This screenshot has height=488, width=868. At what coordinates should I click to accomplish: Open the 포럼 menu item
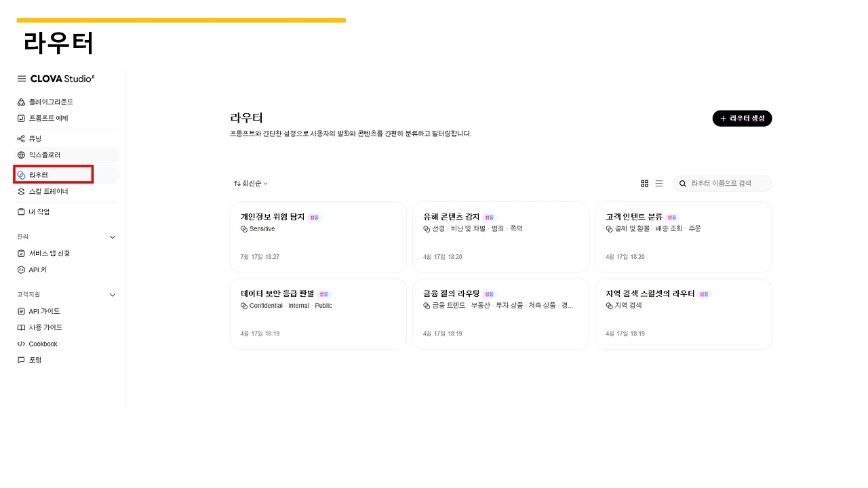click(x=34, y=360)
